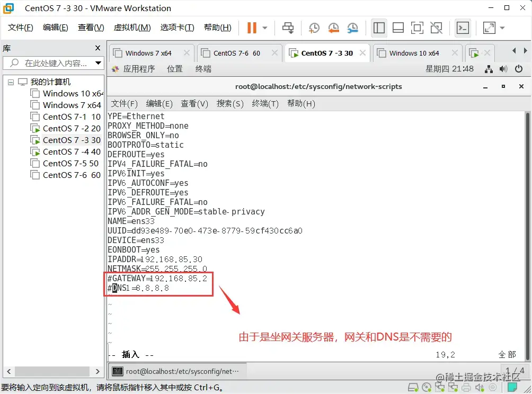
Task: Open the console view icon
Action: pyautogui.click(x=463, y=28)
